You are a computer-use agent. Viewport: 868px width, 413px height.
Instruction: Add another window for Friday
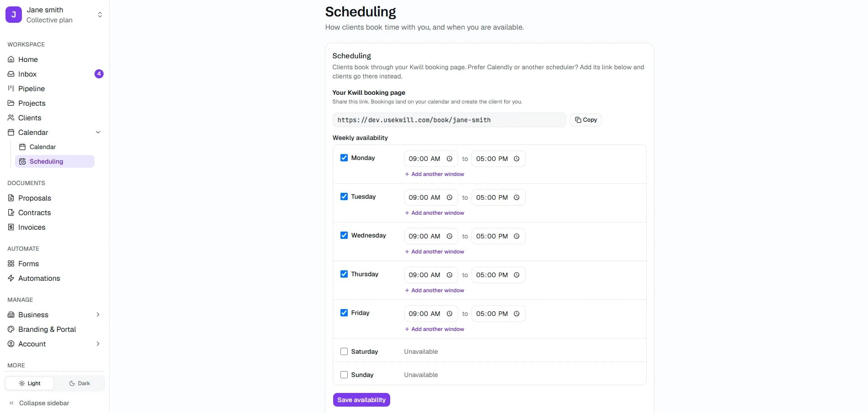pos(434,329)
